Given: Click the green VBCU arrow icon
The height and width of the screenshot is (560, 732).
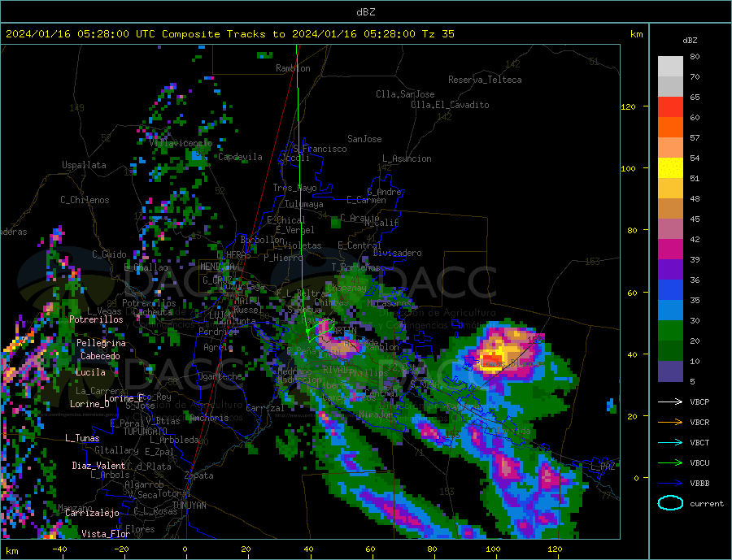Looking at the screenshot, I should (x=670, y=462).
